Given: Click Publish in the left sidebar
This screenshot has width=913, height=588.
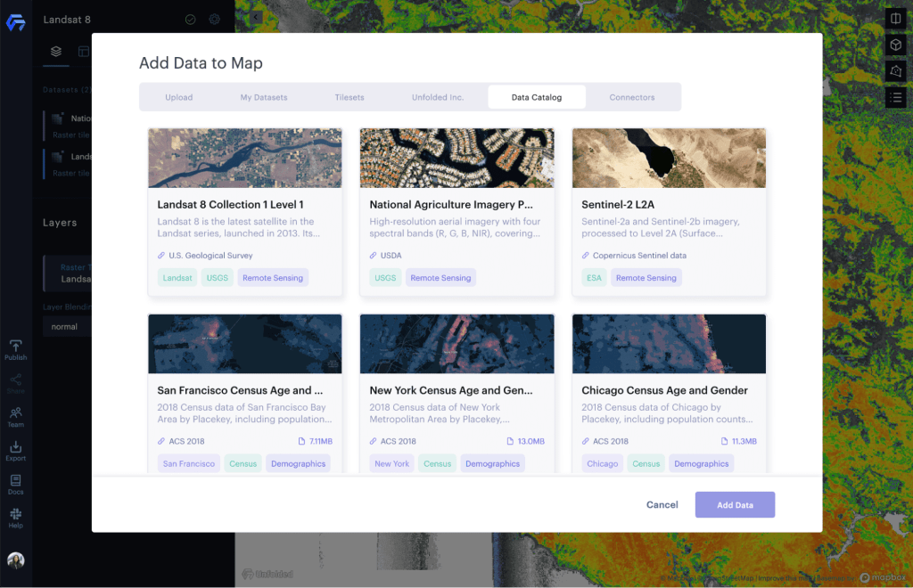Looking at the screenshot, I should pyautogui.click(x=16, y=350).
